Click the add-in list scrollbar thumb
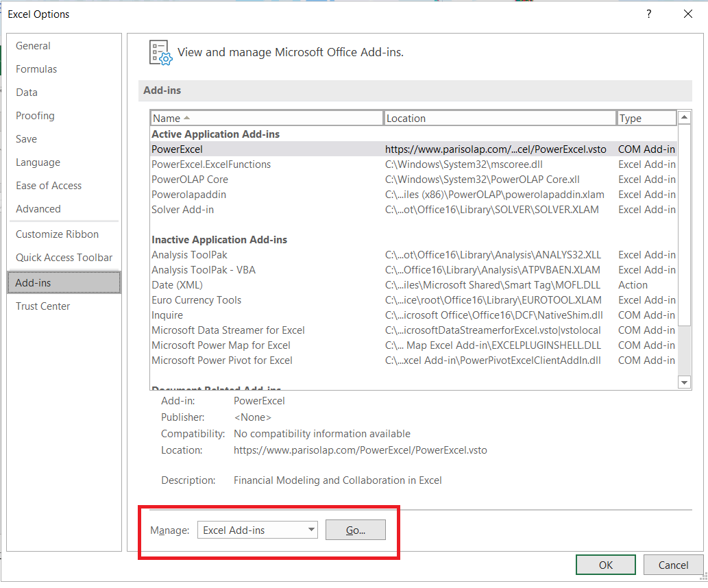Image resolution: width=708 pixels, height=588 pixels. (685, 225)
